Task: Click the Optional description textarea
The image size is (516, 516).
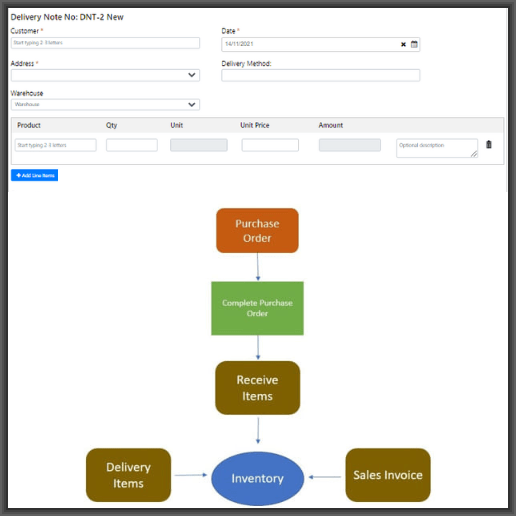Action: click(437, 148)
